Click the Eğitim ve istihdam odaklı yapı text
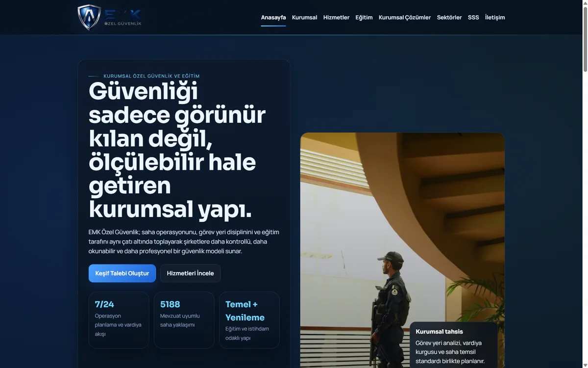This screenshot has height=368, width=588. (x=247, y=333)
